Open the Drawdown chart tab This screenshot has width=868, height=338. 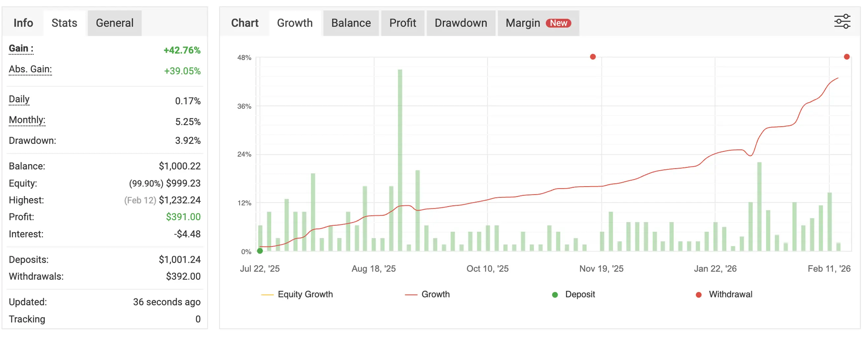pyautogui.click(x=461, y=23)
